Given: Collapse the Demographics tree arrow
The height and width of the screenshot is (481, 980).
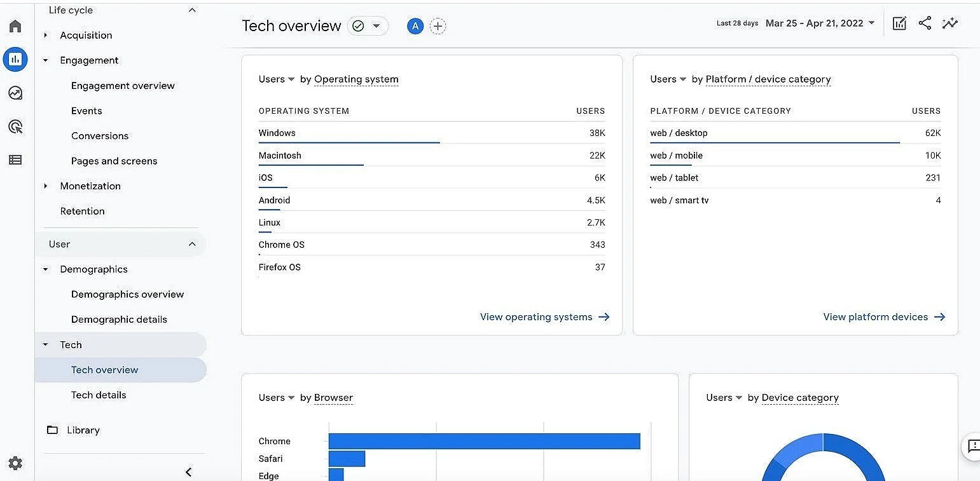Looking at the screenshot, I should [x=46, y=269].
